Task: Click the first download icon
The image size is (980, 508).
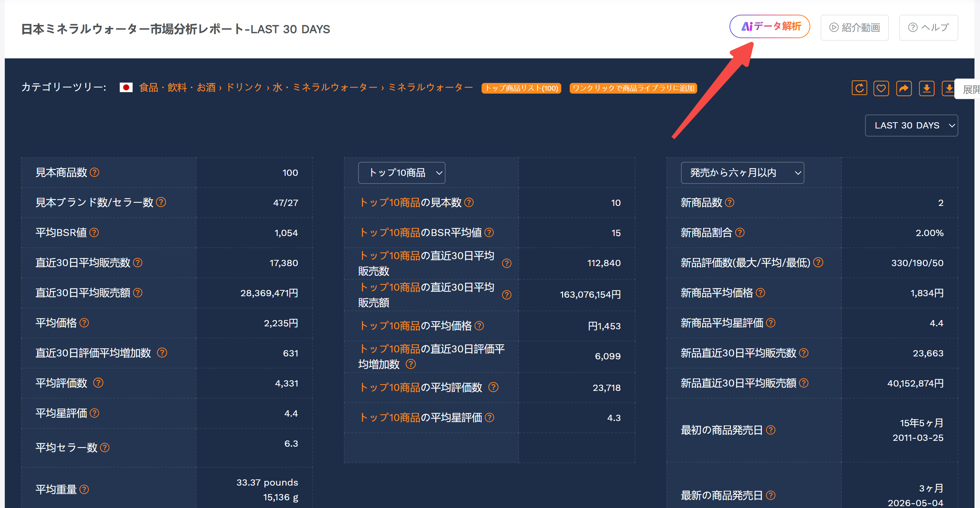Action: [927, 88]
